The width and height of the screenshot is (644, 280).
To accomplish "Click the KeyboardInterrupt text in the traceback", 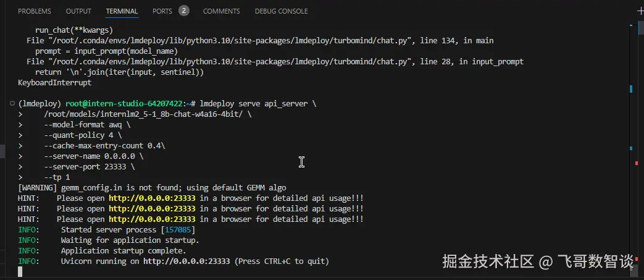I will (54, 83).
